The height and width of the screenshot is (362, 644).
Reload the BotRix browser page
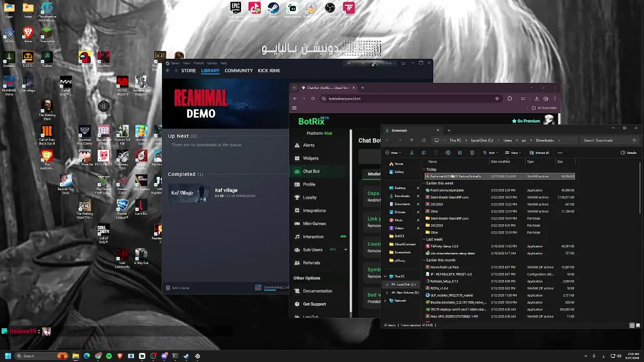(x=313, y=99)
